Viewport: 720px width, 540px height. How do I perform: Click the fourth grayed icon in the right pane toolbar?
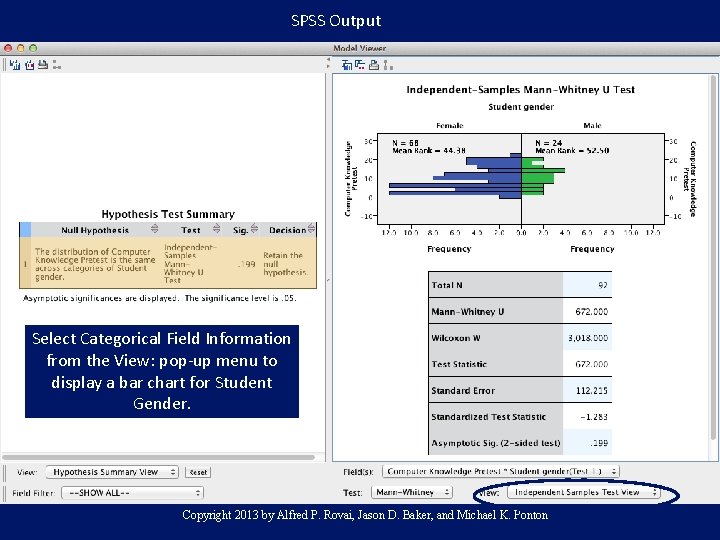point(388,65)
